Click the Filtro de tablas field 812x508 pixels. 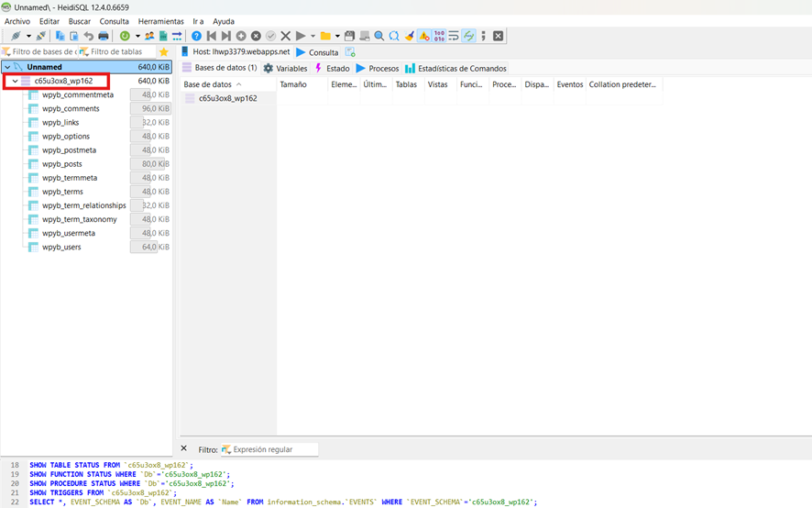(x=118, y=52)
